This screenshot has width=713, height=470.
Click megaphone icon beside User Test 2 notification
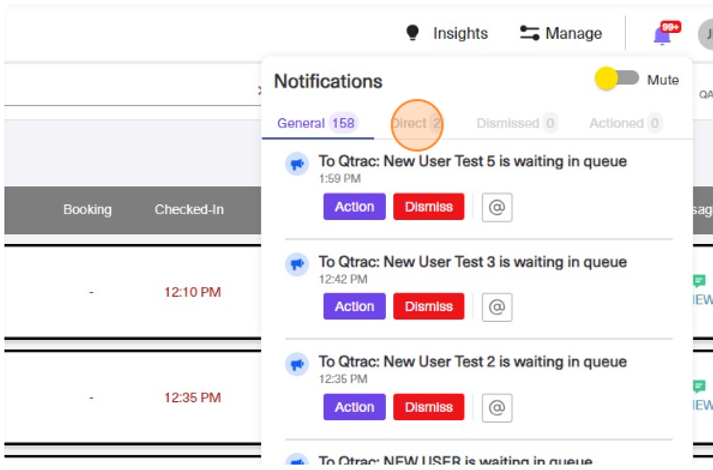pyautogui.click(x=297, y=364)
